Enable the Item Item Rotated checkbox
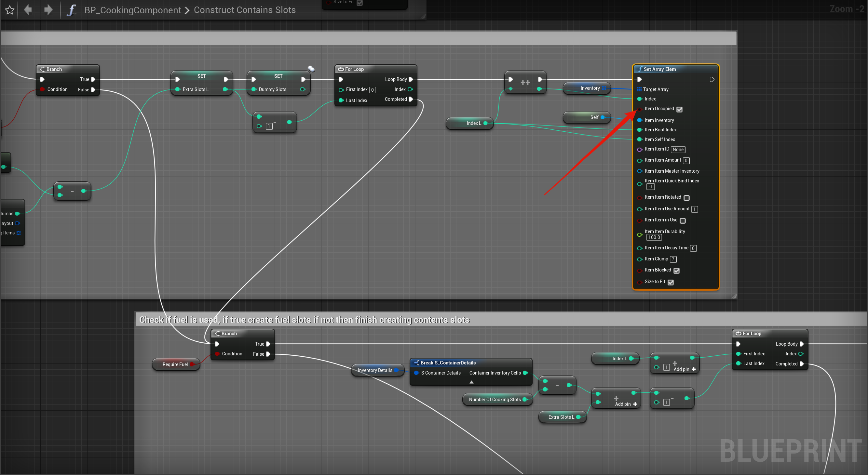Viewport: 868px width, 475px height. coord(686,198)
